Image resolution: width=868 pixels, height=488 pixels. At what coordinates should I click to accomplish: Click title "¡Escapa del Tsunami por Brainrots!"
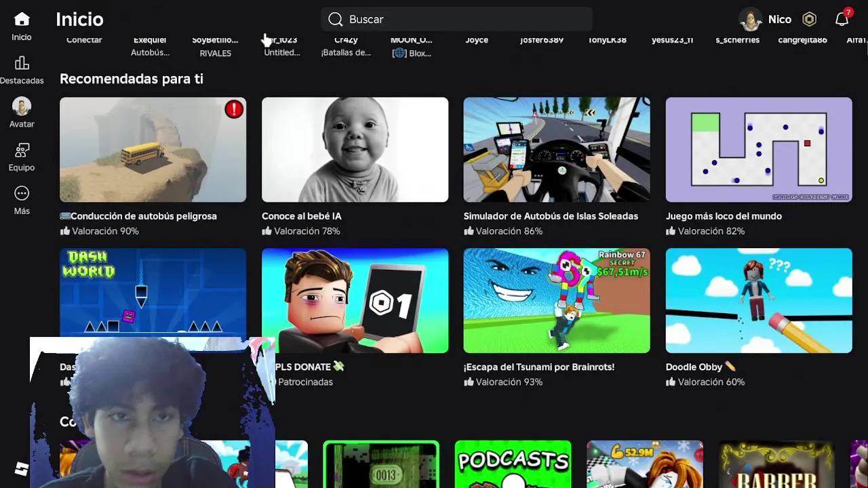(539, 367)
